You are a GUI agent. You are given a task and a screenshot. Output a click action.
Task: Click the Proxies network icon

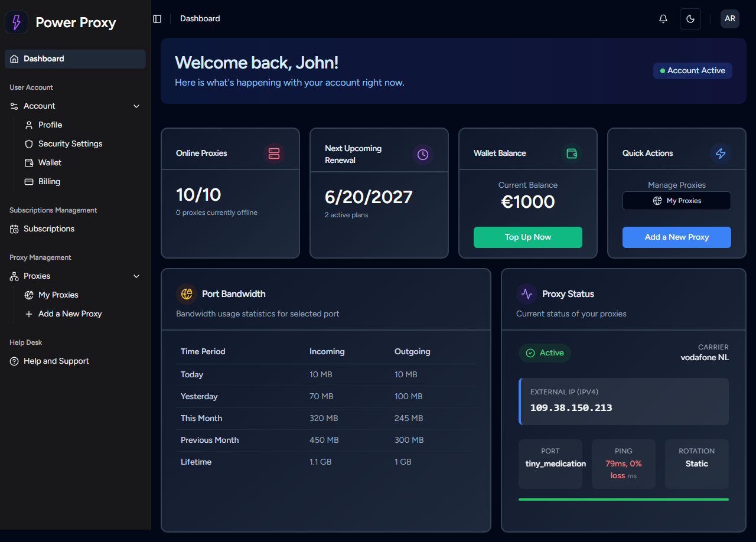pos(14,276)
